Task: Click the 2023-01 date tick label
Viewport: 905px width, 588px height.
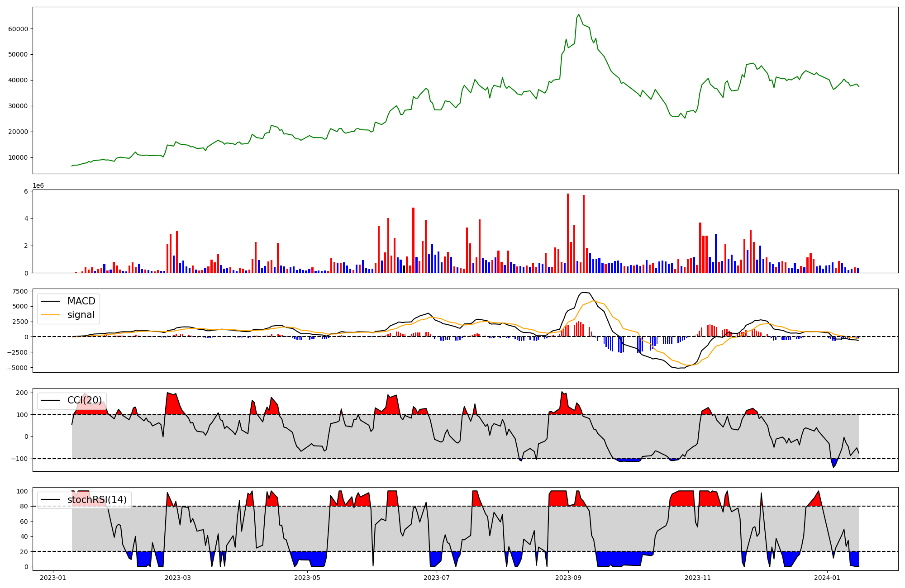Action: coord(53,578)
